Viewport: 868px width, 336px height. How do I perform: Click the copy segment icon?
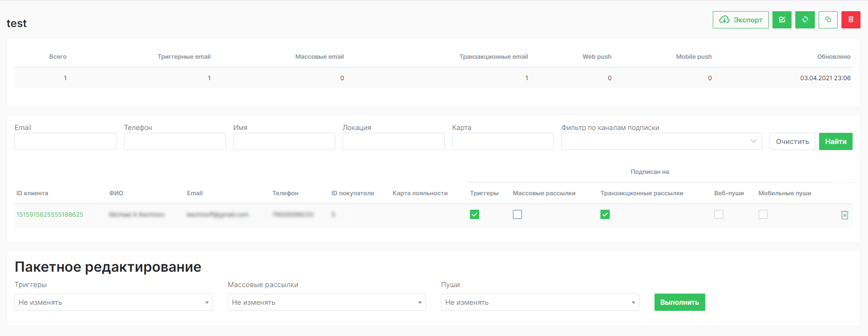828,20
